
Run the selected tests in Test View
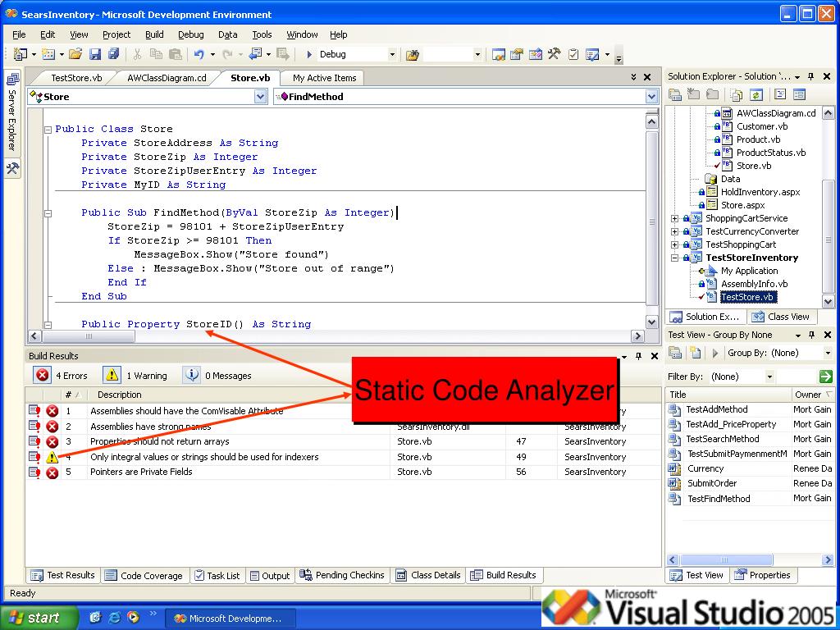(x=714, y=353)
